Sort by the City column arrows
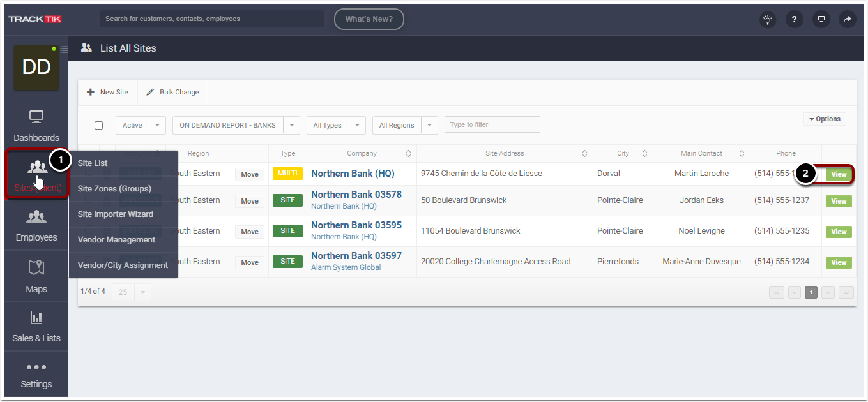 tap(644, 154)
